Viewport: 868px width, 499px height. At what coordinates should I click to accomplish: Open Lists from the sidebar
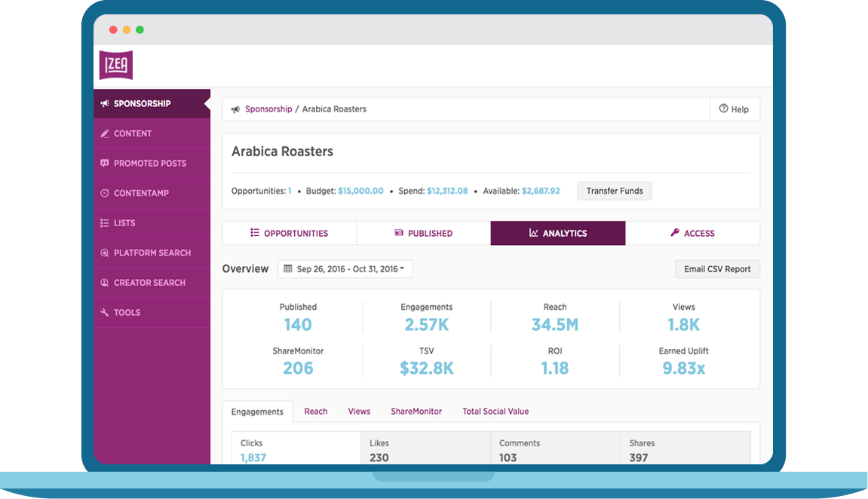(152, 223)
